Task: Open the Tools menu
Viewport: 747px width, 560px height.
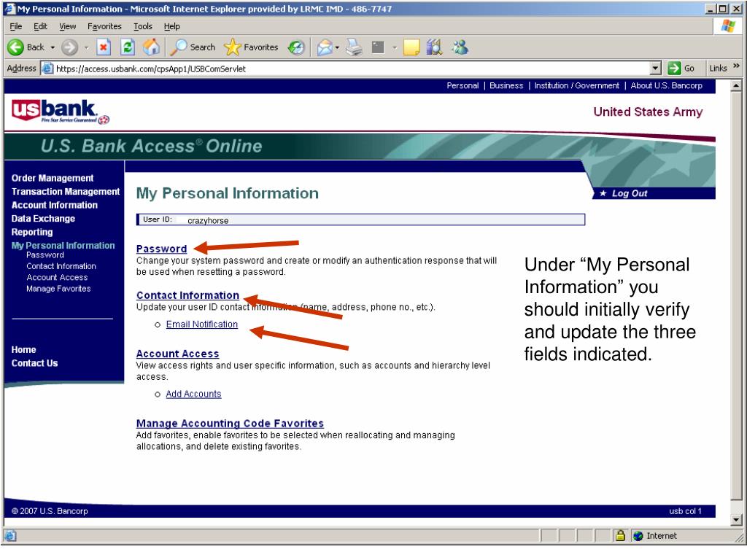Action: [142, 26]
